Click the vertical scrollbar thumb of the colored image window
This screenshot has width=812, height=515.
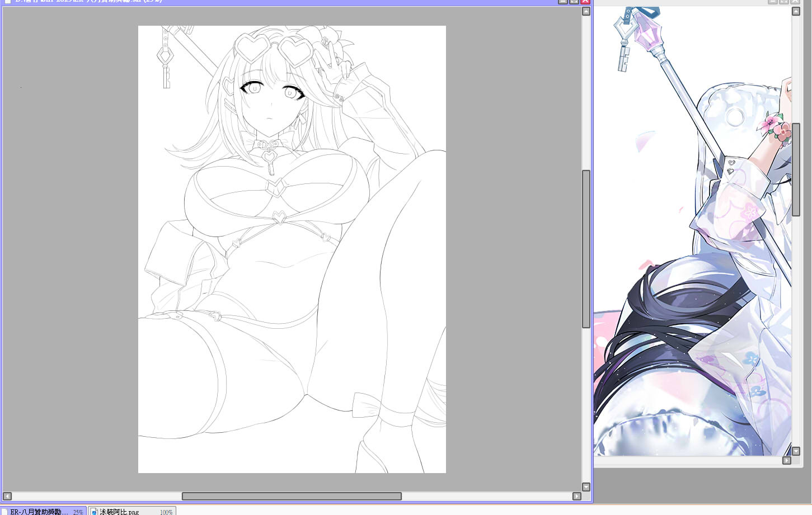(x=796, y=169)
